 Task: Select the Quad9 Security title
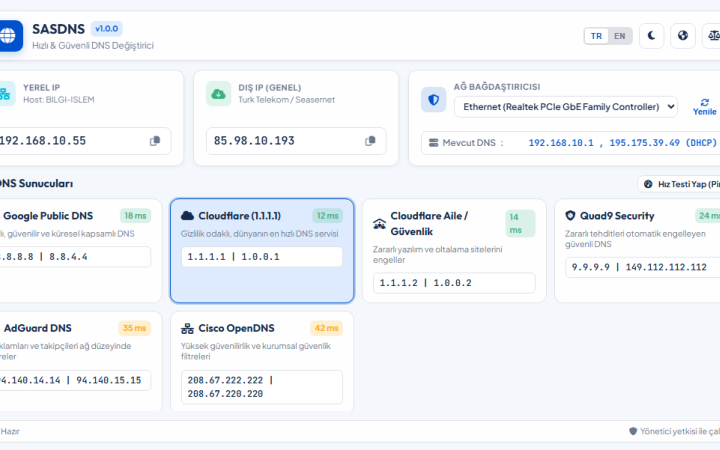[617, 216]
